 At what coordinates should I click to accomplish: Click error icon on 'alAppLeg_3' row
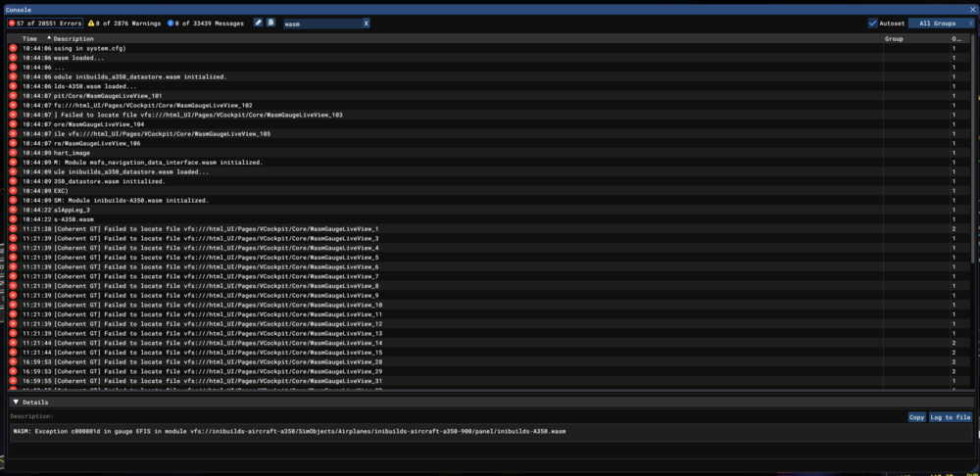[13, 210]
